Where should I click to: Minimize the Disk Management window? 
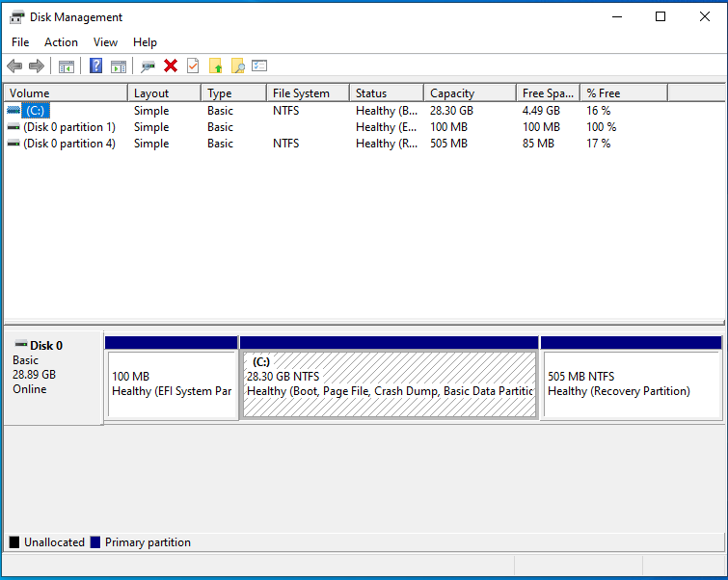[617, 17]
